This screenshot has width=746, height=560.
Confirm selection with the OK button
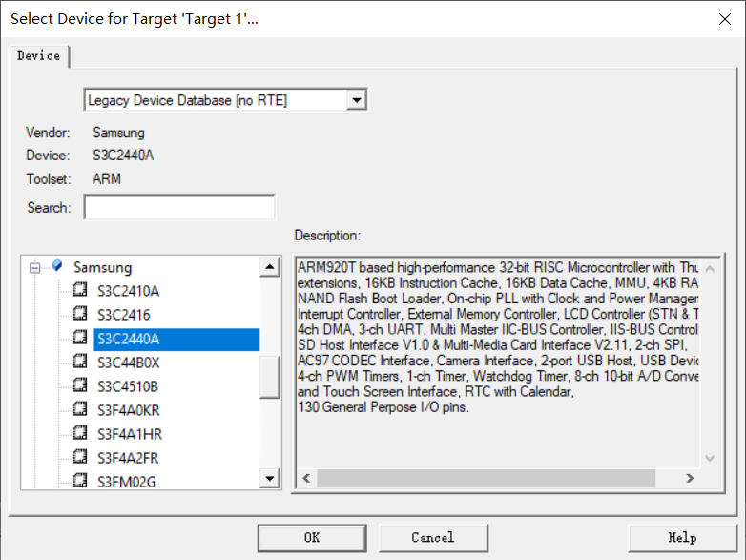(312, 538)
